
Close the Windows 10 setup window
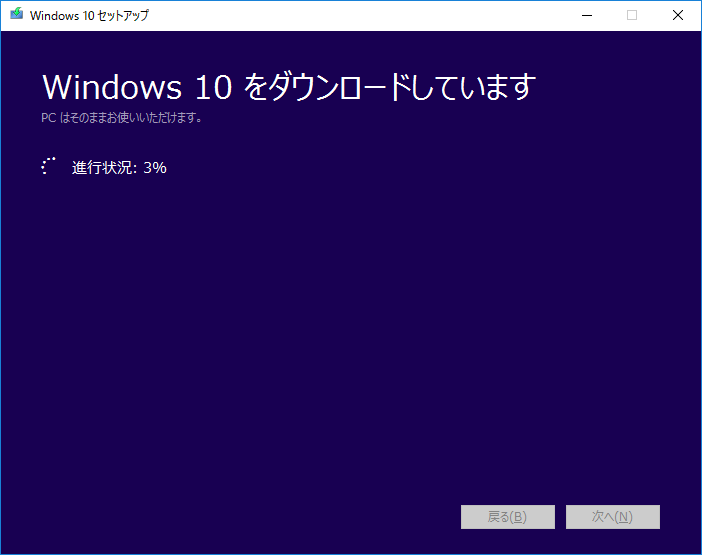click(678, 15)
